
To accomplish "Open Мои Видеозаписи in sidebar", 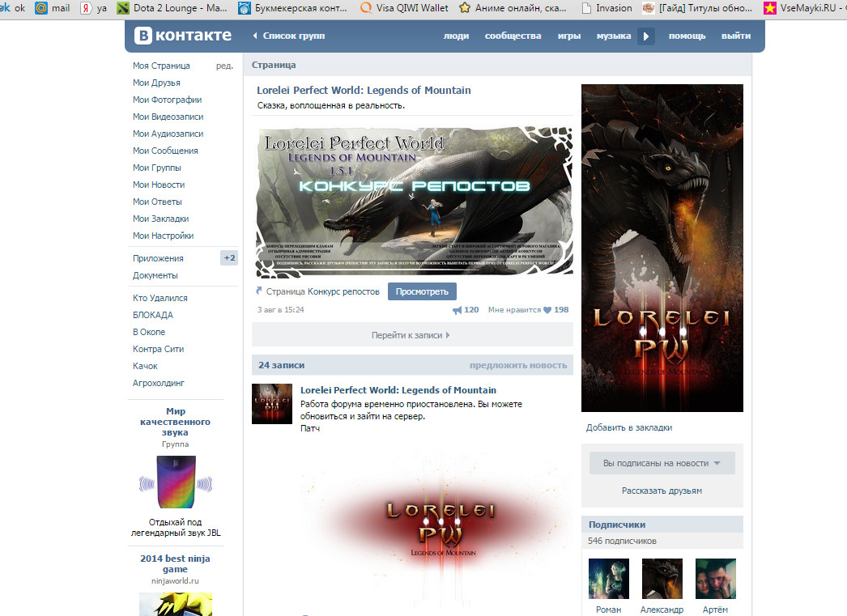I will (168, 117).
